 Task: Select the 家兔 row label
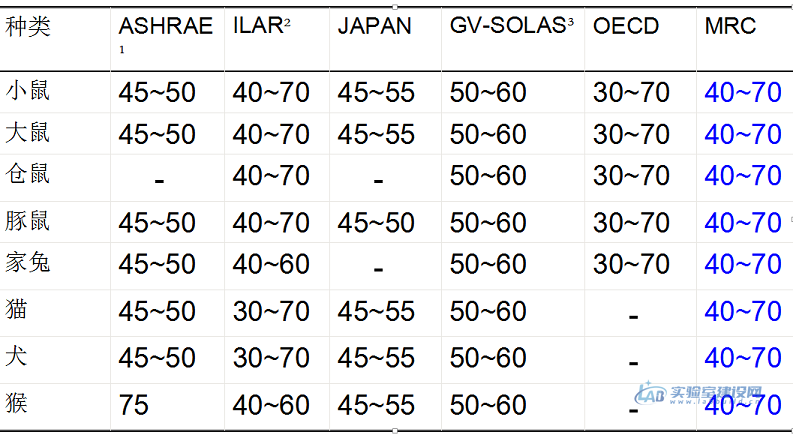[28, 263]
